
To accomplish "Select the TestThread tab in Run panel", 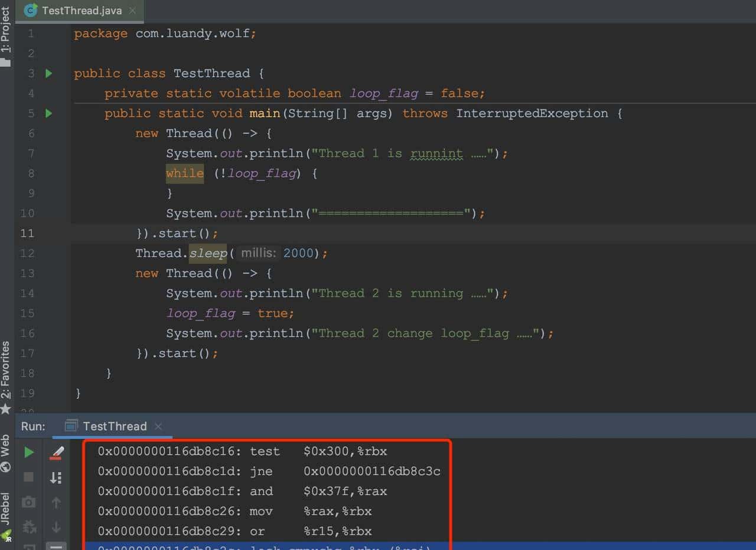I will tap(114, 426).
